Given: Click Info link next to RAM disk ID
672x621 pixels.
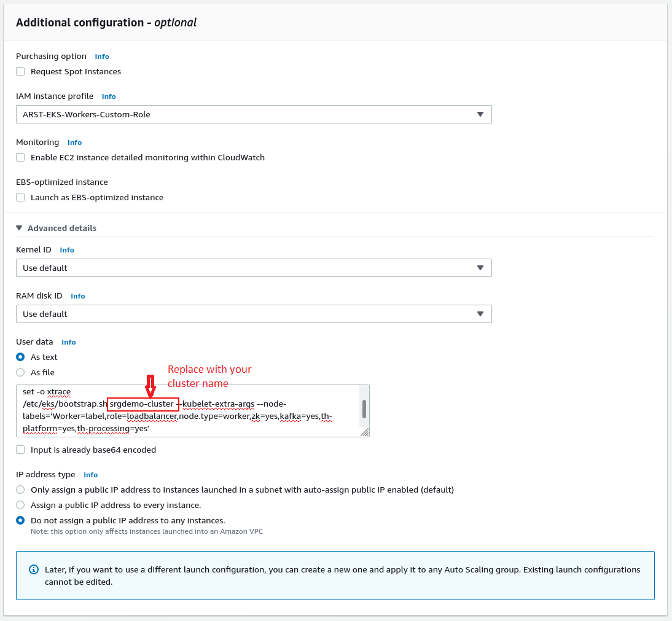Looking at the screenshot, I should pos(78,296).
